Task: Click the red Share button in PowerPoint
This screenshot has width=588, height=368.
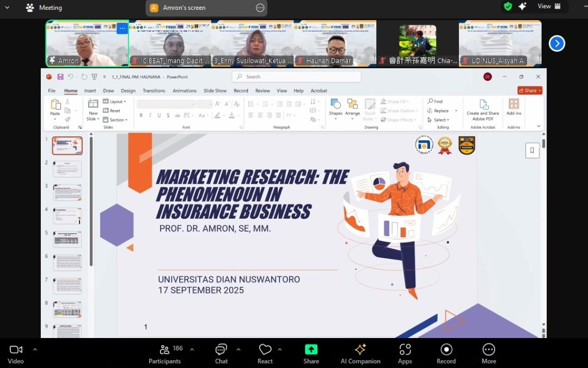Action: 529,91
